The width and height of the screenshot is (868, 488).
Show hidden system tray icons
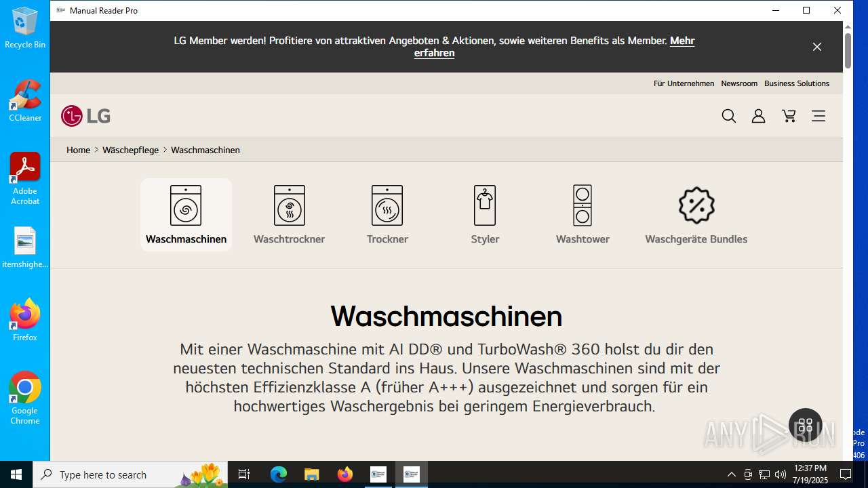coord(731,474)
